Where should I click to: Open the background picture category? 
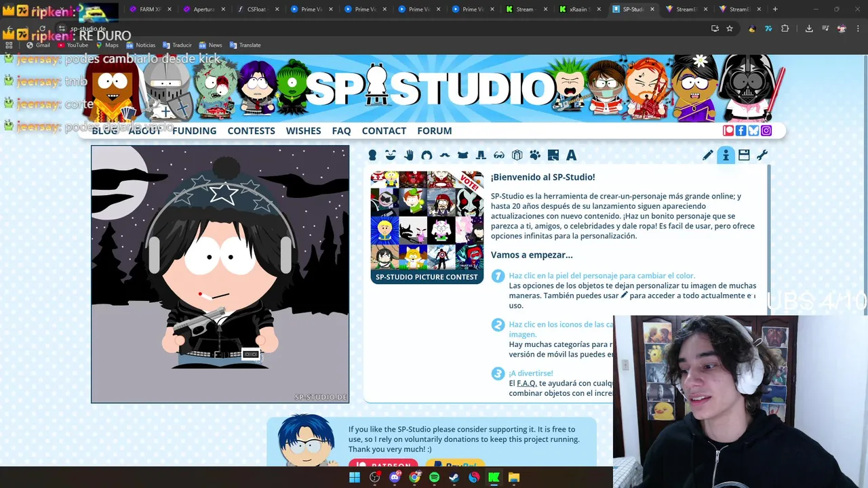click(553, 155)
